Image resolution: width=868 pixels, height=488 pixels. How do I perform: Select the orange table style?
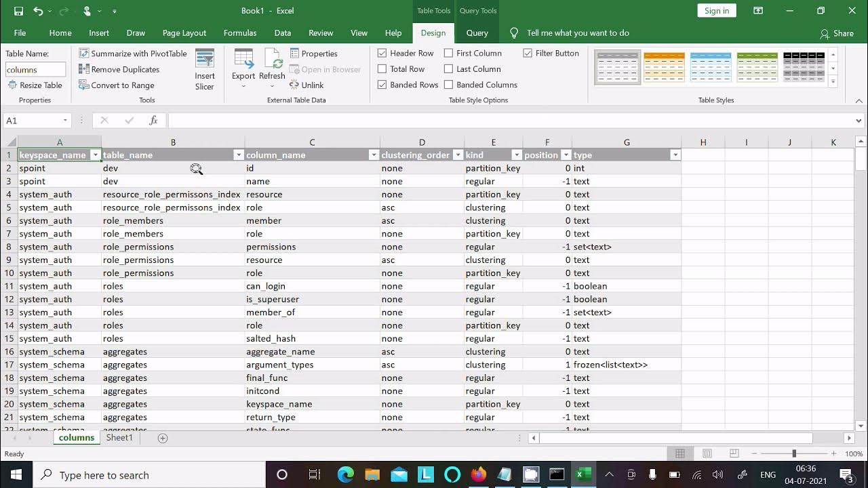point(664,67)
